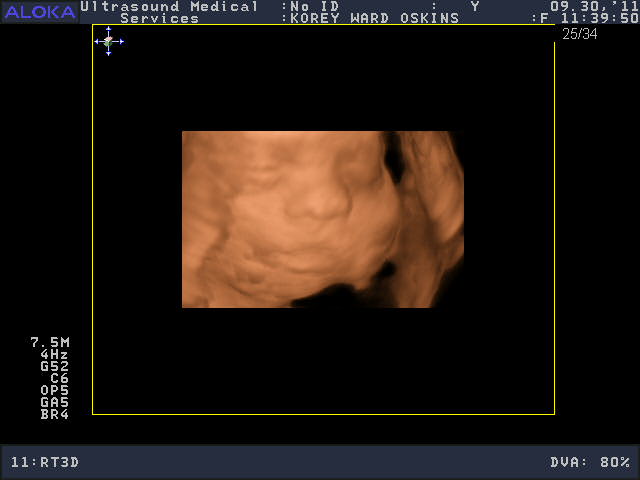Select the C6 contrast parameter
The image size is (640, 480).
coord(59,379)
